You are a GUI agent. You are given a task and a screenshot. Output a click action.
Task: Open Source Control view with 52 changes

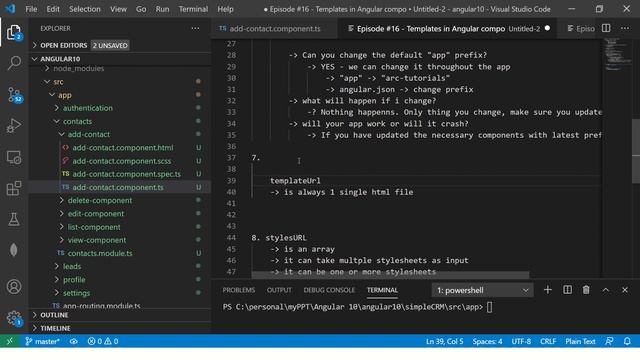14,95
